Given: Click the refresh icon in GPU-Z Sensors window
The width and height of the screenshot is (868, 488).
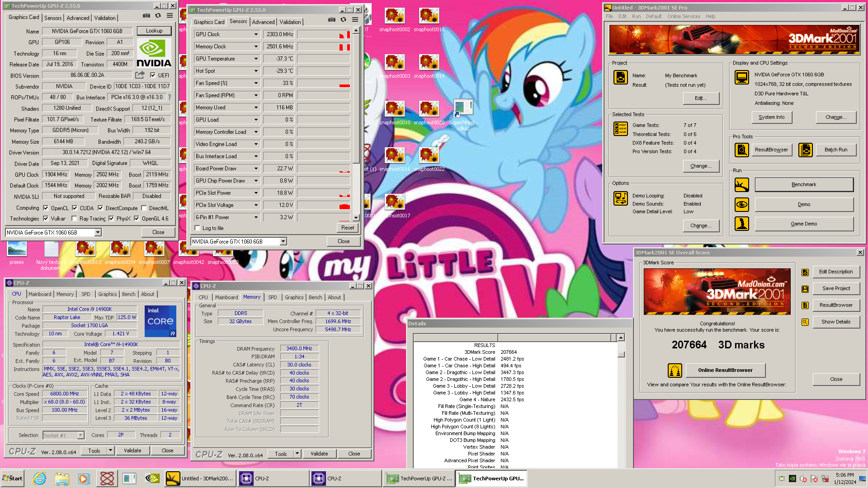Looking at the screenshot, I should tap(344, 20).
